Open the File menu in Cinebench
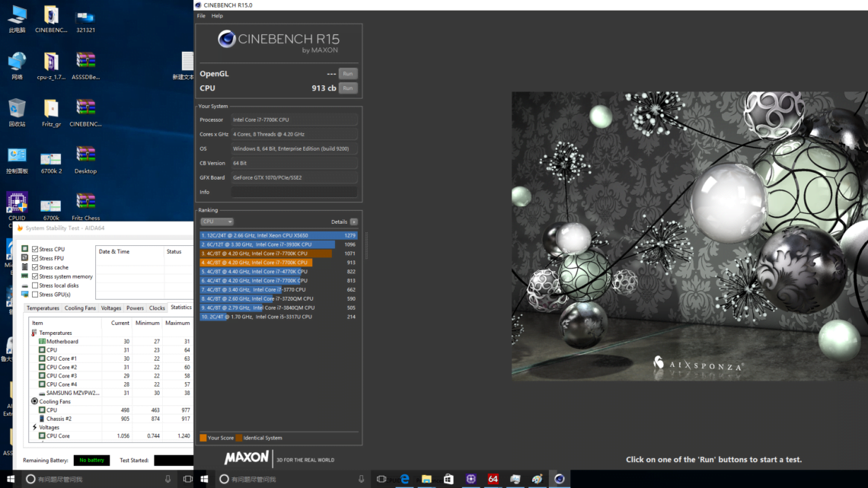 tap(201, 15)
